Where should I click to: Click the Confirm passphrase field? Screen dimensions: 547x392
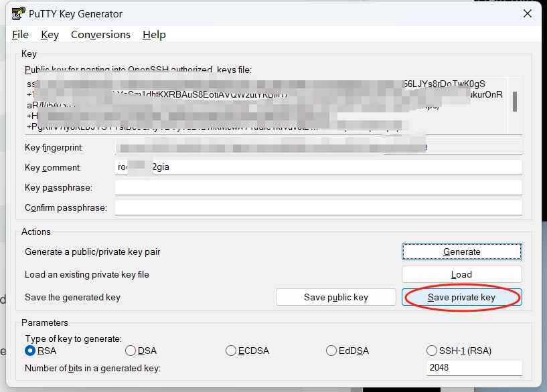[x=319, y=207]
